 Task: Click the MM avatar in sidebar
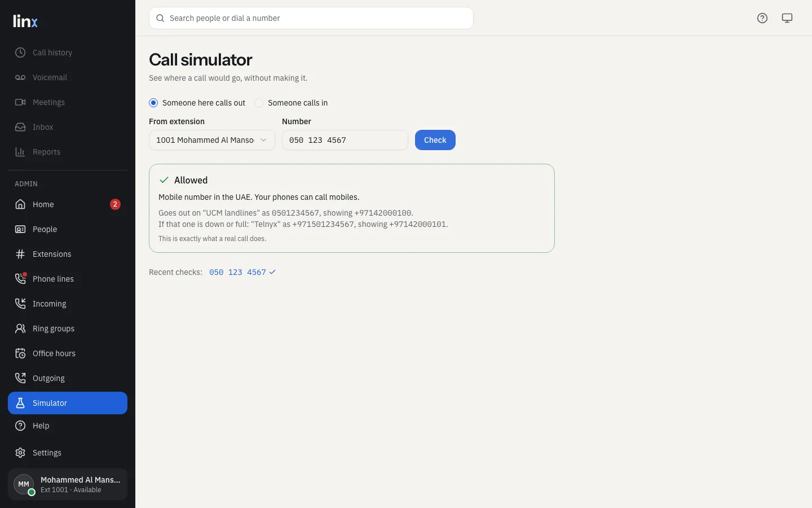pos(24,484)
